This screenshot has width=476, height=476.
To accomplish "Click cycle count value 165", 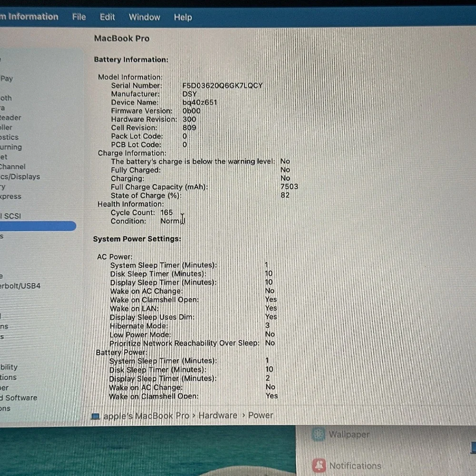I will (166, 212).
